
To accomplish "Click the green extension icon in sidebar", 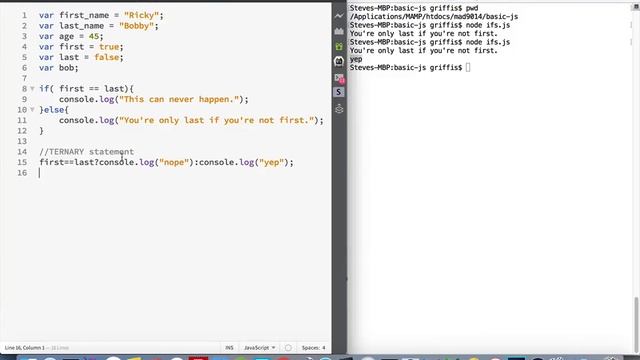I will [339, 46].
